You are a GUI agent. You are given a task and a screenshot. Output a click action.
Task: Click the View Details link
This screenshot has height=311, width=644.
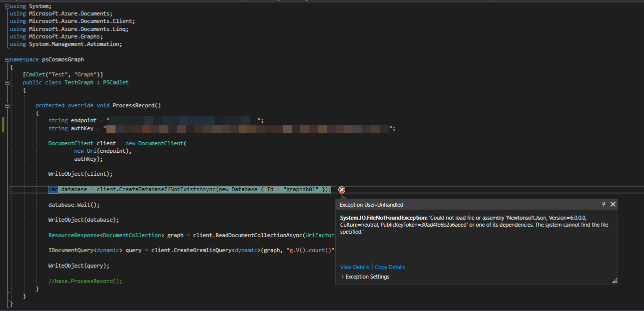354,267
